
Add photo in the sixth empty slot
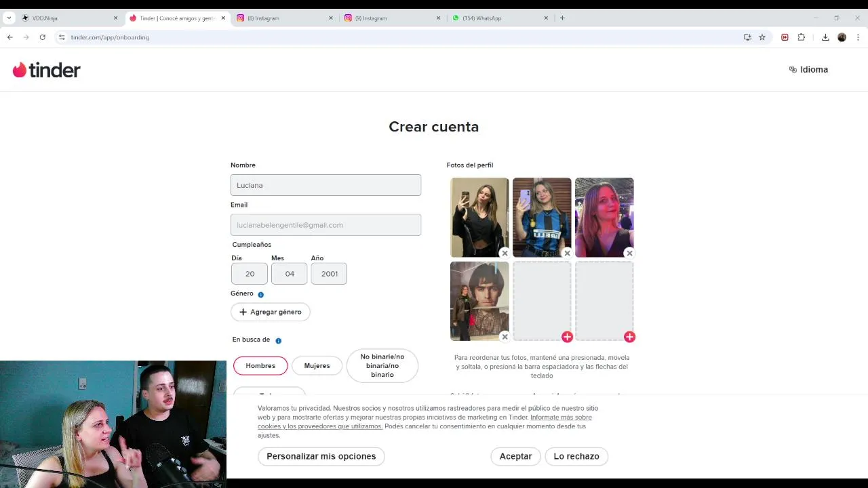coord(629,337)
